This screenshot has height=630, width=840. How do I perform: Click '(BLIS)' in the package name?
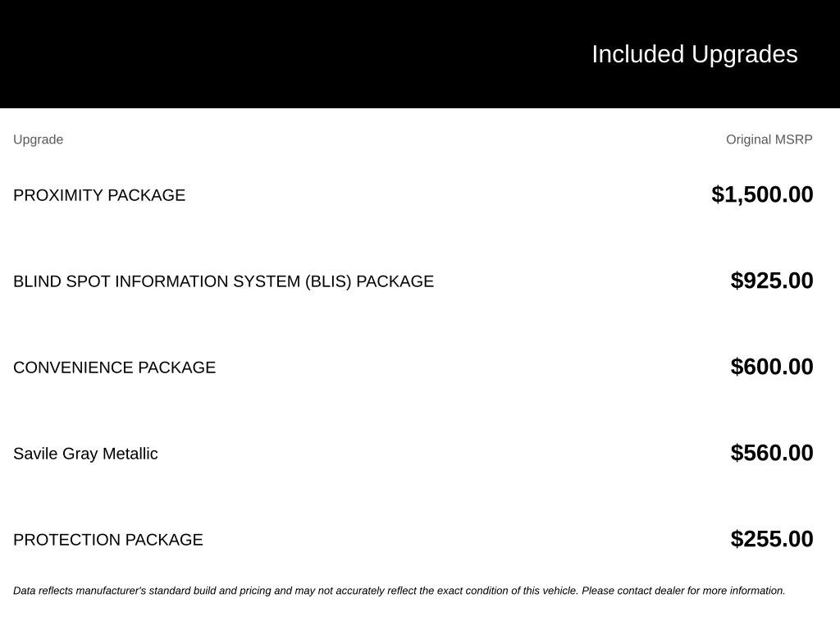click(x=328, y=281)
